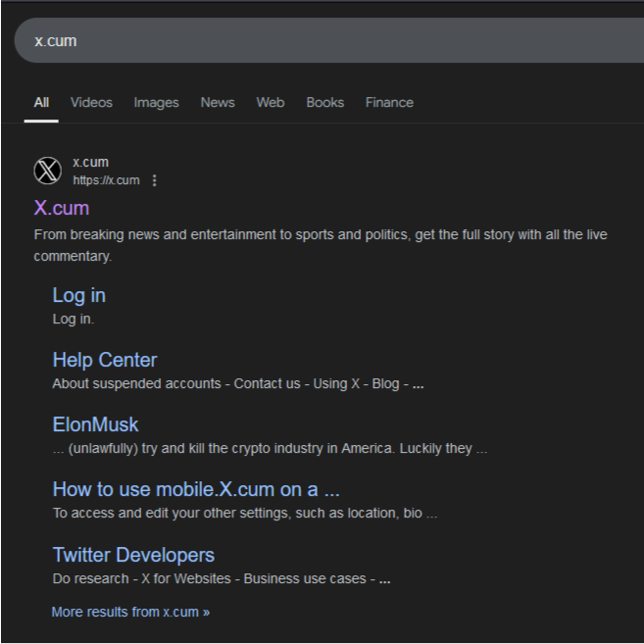Open the Twitter Developers sitelink
The width and height of the screenshot is (644, 644).
(x=133, y=555)
